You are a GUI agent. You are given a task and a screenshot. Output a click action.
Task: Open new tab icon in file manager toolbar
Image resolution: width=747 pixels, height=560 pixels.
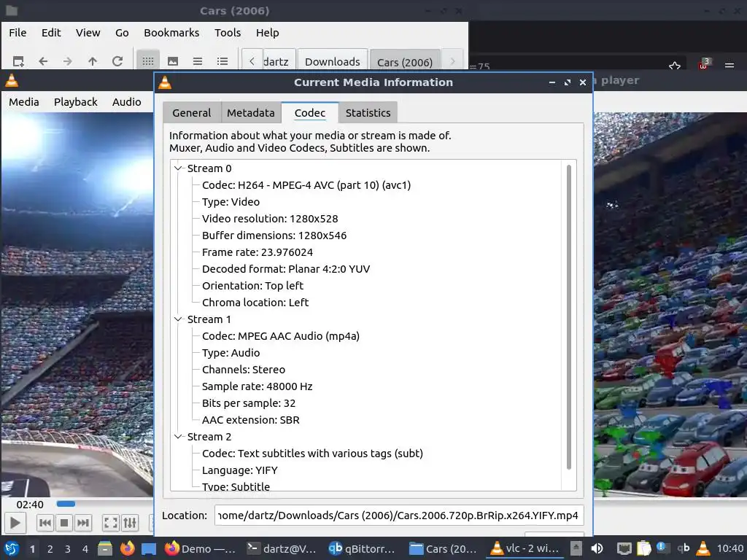click(18, 61)
